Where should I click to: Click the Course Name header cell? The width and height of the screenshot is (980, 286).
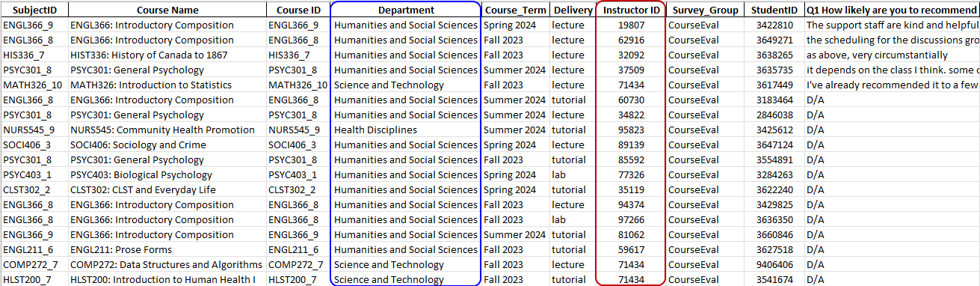coord(167,10)
